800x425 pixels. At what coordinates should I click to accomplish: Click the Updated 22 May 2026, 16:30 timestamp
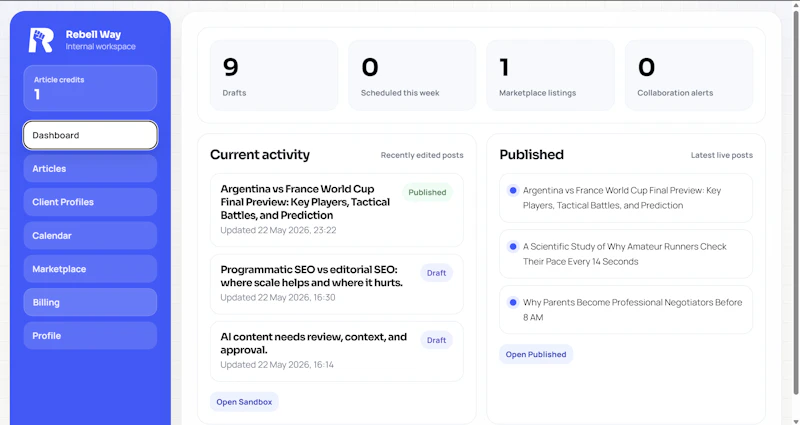click(x=278, y=297)
